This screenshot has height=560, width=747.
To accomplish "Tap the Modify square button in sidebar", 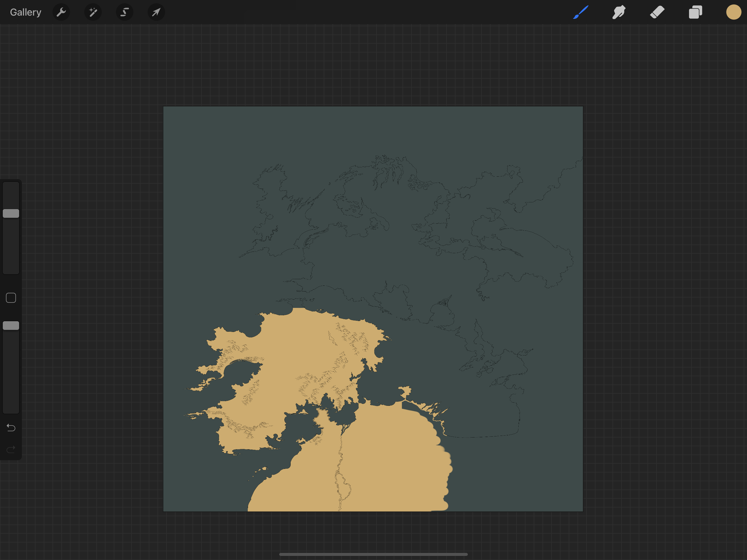I will coord(11,298).
